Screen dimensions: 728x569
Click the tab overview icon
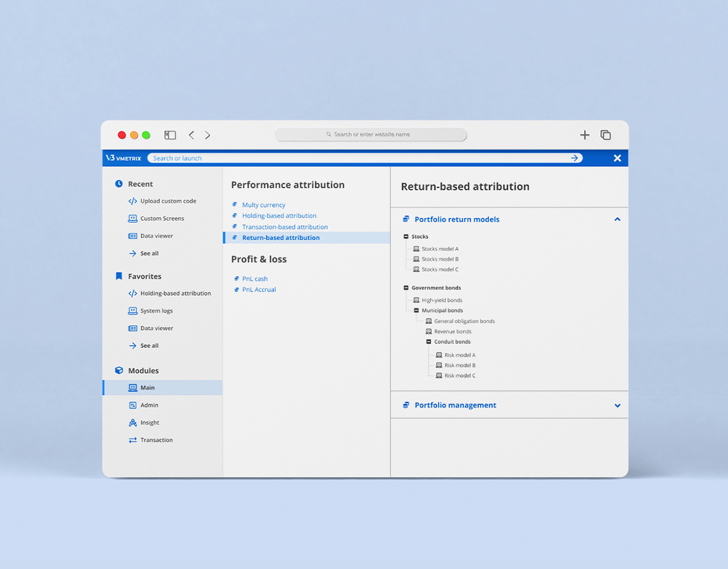tap(606, 135)
